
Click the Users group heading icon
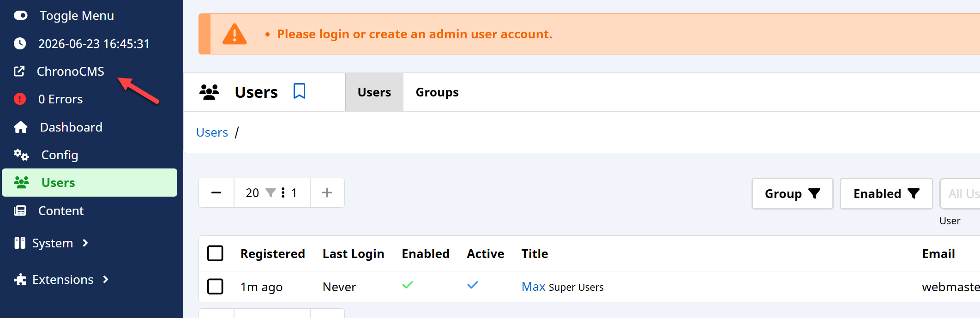tap(209, 92)
